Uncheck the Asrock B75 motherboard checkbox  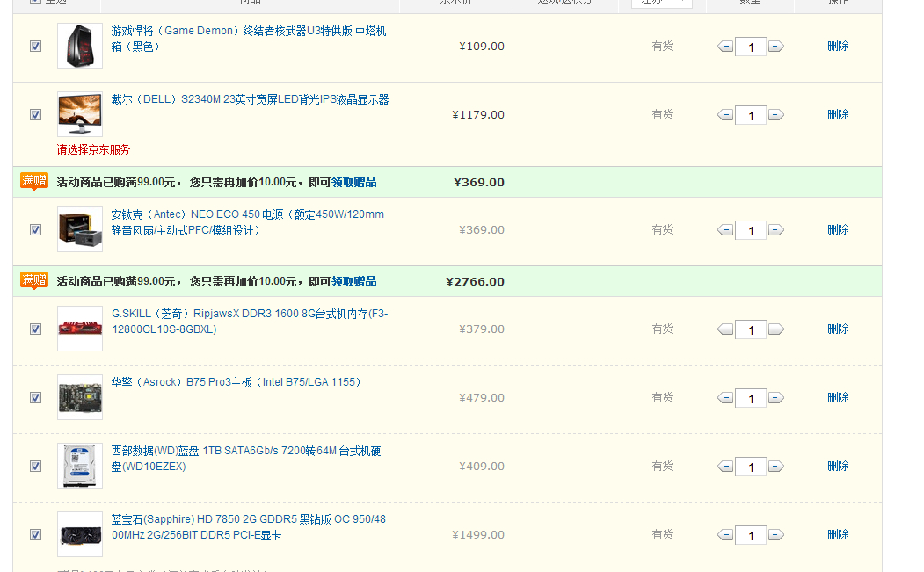(36, 398)
